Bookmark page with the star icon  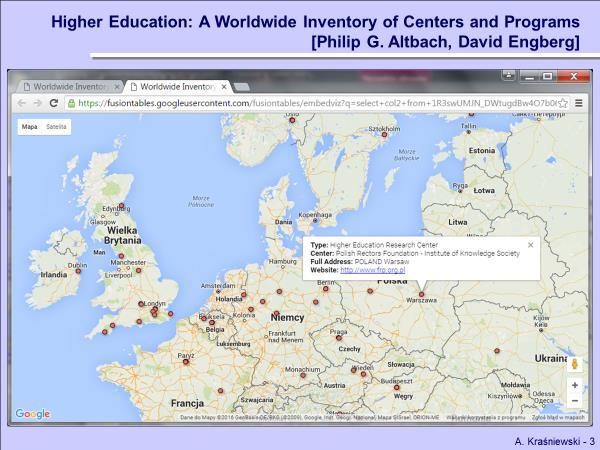(562, 103)
